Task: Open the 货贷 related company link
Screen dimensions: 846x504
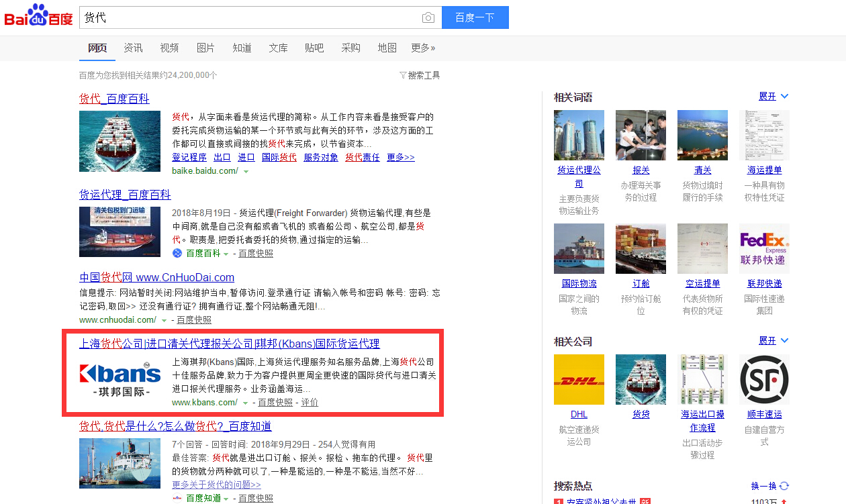Action: click(x=641, y=414)
